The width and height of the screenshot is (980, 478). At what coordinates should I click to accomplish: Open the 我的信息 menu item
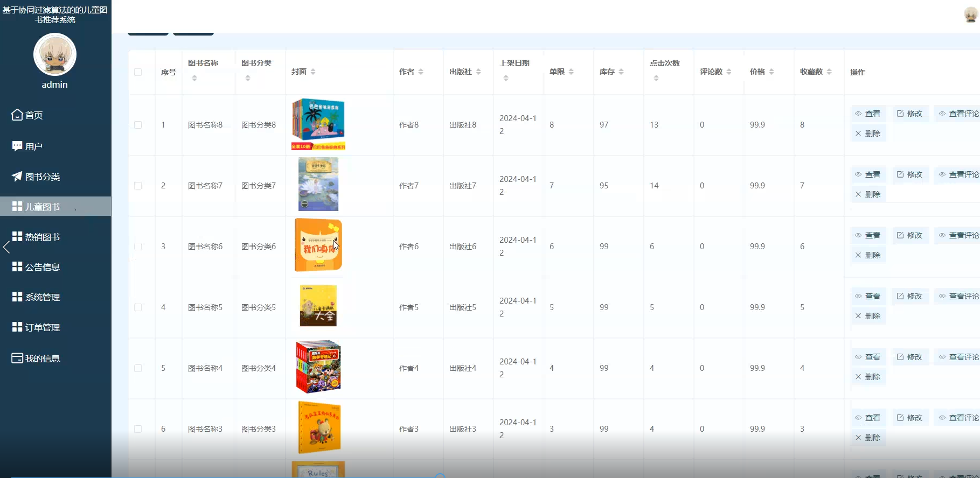55,359
